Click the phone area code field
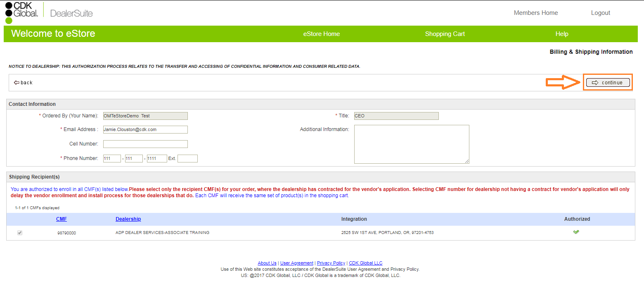 click(x=112, y=158)
